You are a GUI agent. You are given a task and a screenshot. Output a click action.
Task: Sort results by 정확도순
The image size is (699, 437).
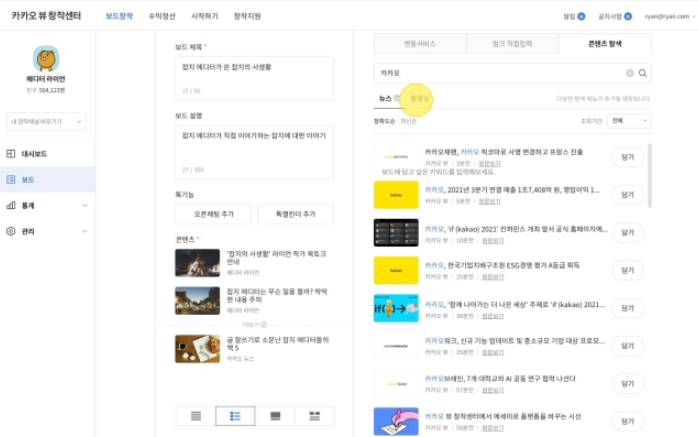[384, 121]
